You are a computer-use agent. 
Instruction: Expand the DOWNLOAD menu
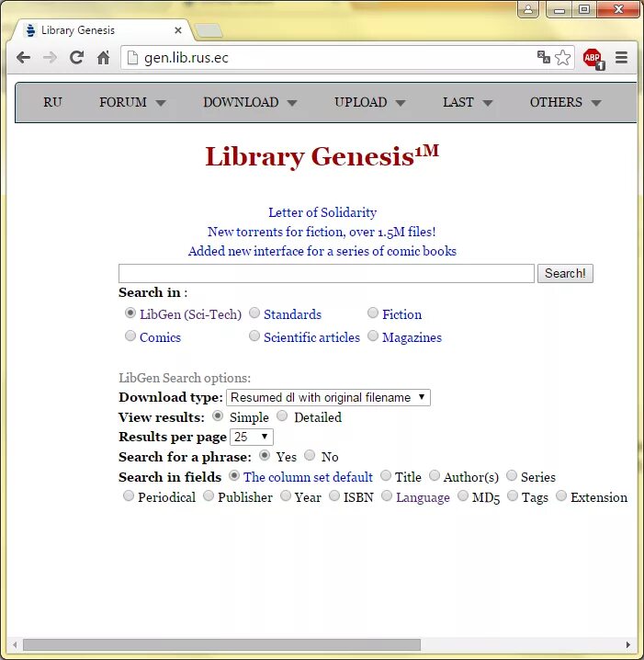[250, 102]
